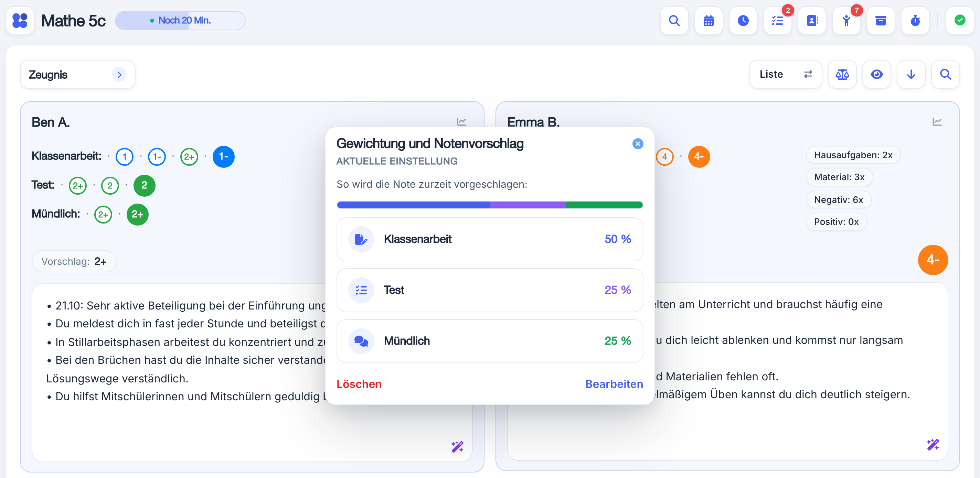Open the person icon with badge 7
The image size is (980, 478).
pyautogui.click(x=846, y=21)
